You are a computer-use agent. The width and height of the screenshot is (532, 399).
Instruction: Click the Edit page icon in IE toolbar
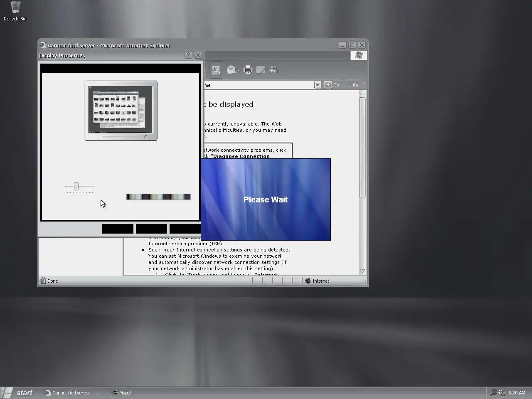pos(261,70)
